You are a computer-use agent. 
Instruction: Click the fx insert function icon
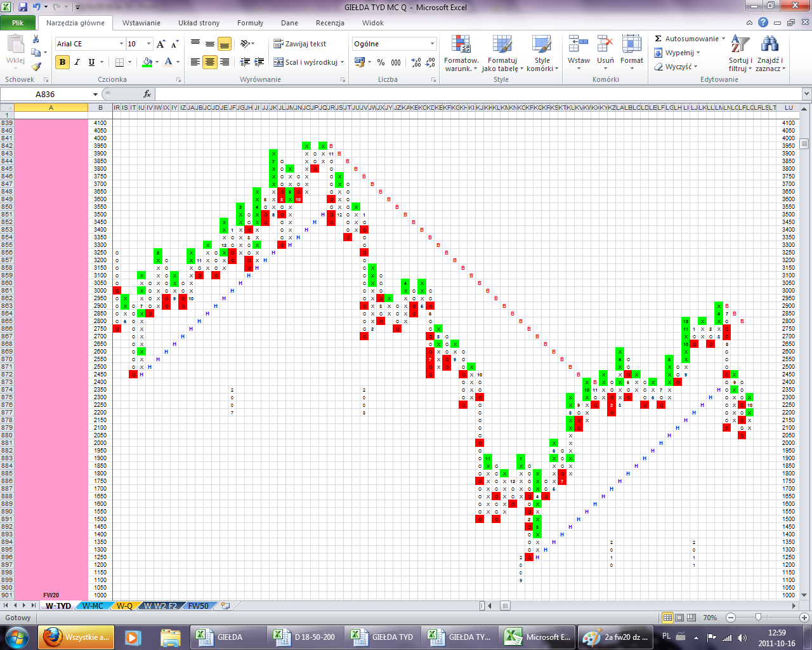click(147, 94)
